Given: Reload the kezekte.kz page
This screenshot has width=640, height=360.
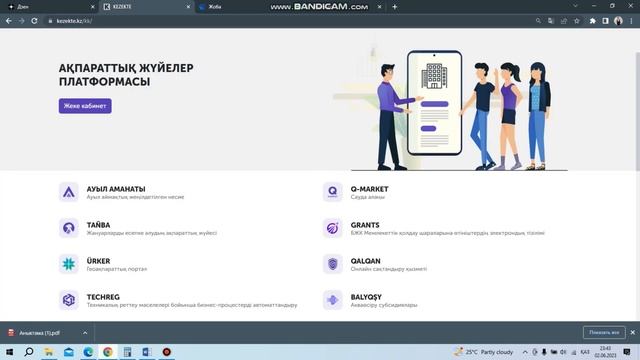Looking at the screenshot, I should coord(34,21).
